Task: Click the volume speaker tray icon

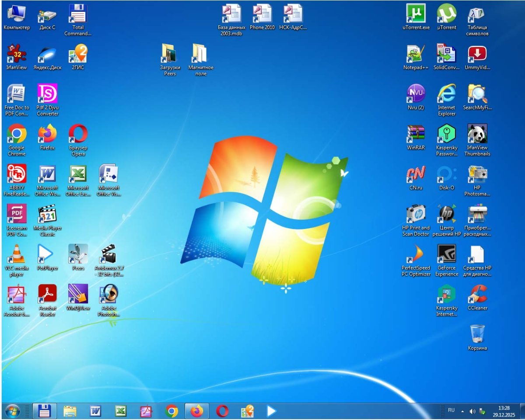Action: (472, 411)
